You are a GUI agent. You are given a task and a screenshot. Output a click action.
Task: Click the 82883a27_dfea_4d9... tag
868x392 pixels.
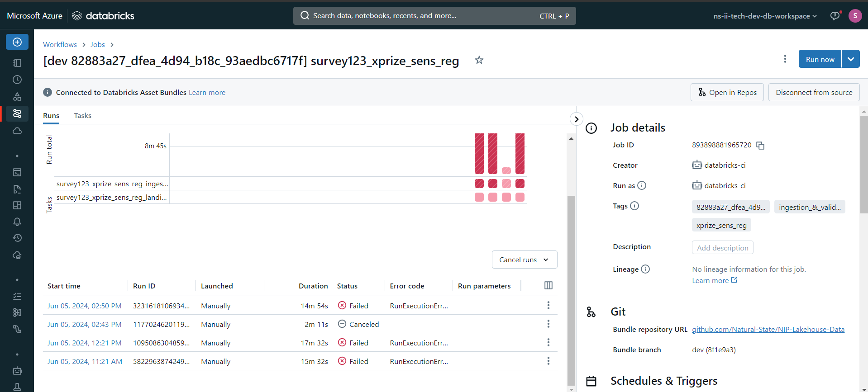[731, 207]
